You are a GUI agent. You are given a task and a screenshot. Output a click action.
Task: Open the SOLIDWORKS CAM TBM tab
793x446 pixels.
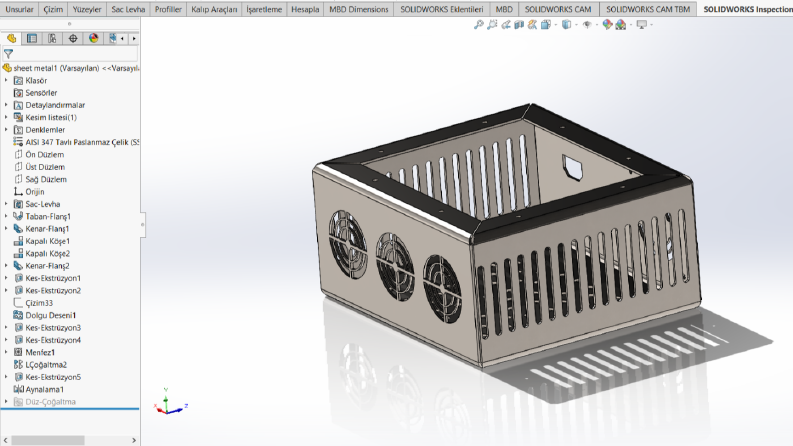coord(648,9)
